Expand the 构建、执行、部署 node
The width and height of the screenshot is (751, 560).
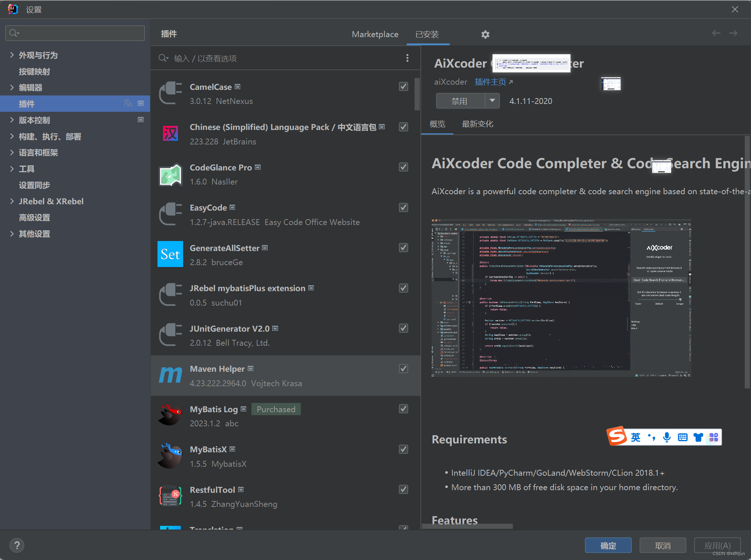[12, 136]
